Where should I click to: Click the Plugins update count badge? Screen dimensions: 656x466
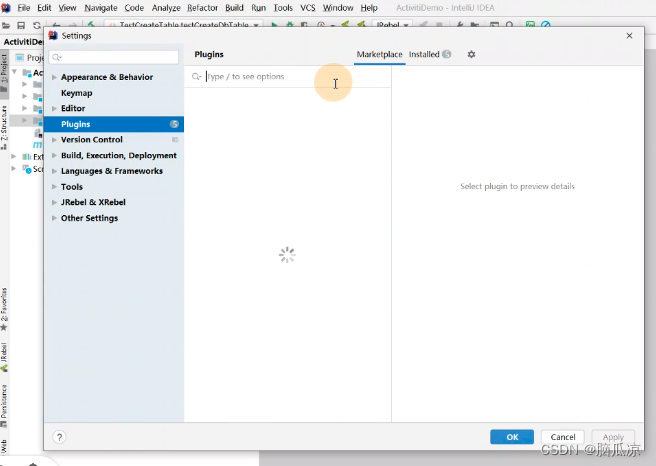coord(174,124)
